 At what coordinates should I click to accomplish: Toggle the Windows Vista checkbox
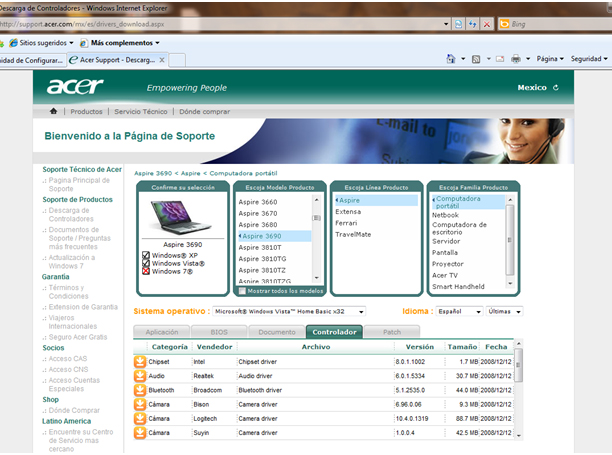[x=146, y=263]
